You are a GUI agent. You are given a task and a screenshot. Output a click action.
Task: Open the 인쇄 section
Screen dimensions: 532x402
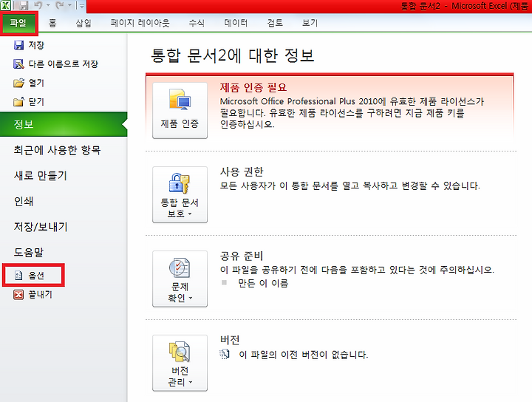tap(24, 201)
